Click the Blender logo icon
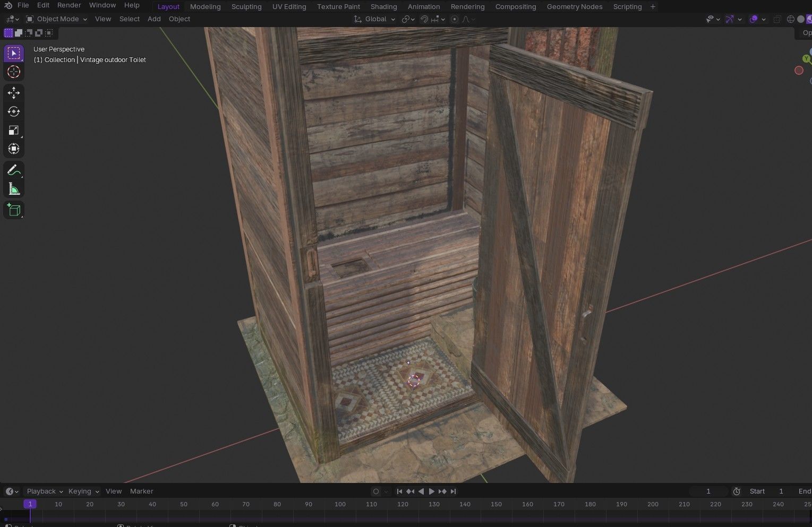Viewport: 812px width, 527px height. [x=8, y=5]
